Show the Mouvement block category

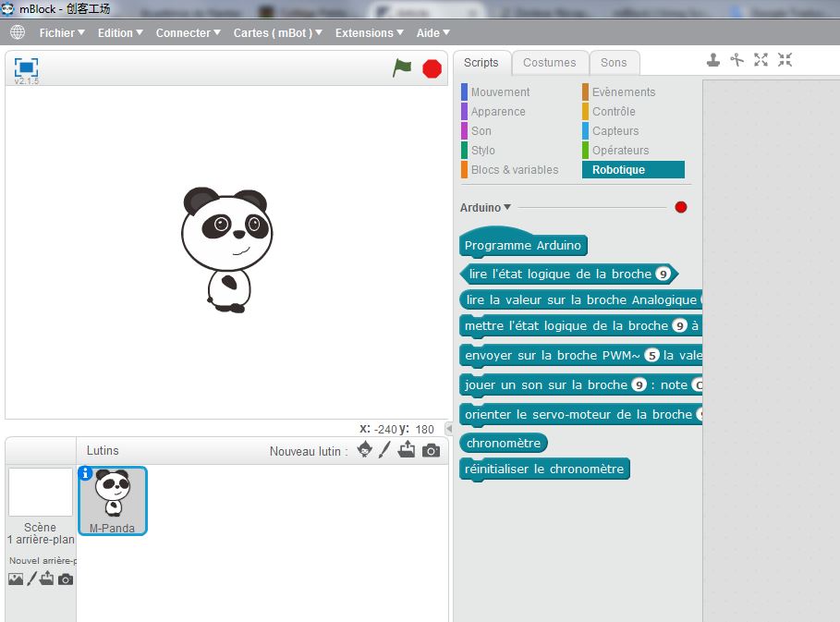[500, 92]
